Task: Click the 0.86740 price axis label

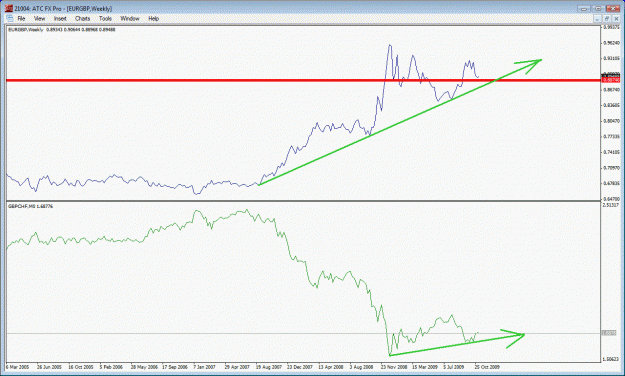Action: click(x=611, y=90)
